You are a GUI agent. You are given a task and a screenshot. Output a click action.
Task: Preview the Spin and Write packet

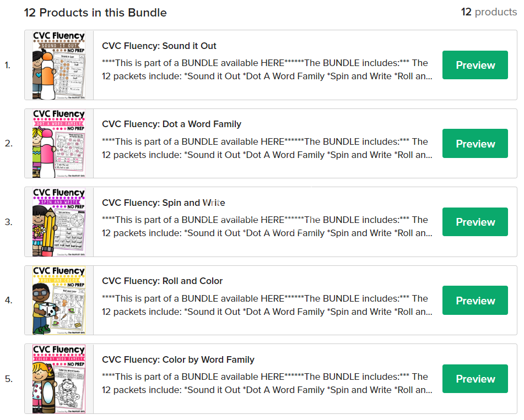(475, 222)
